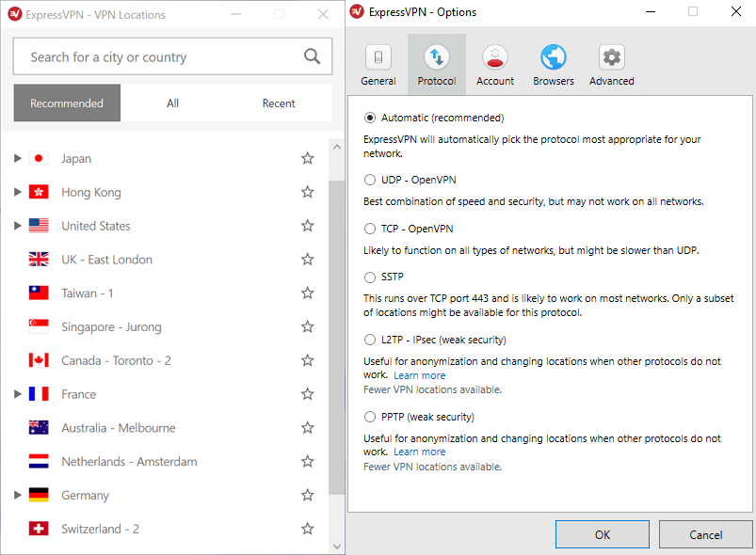Choose TCP - OpenVPN protocol

tap(370, 229)
